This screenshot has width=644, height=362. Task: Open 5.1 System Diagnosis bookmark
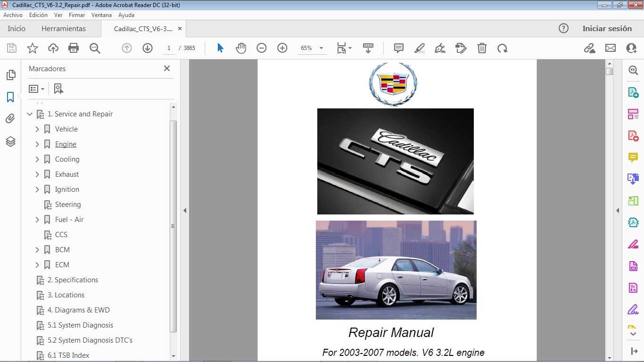pos(80,325)
